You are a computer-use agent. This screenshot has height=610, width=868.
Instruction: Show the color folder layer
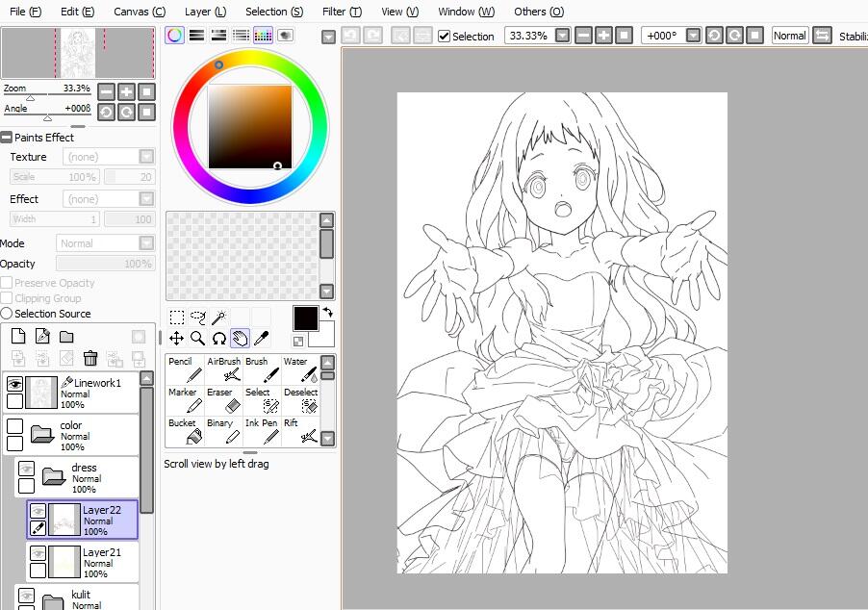(x=15, y=426)
